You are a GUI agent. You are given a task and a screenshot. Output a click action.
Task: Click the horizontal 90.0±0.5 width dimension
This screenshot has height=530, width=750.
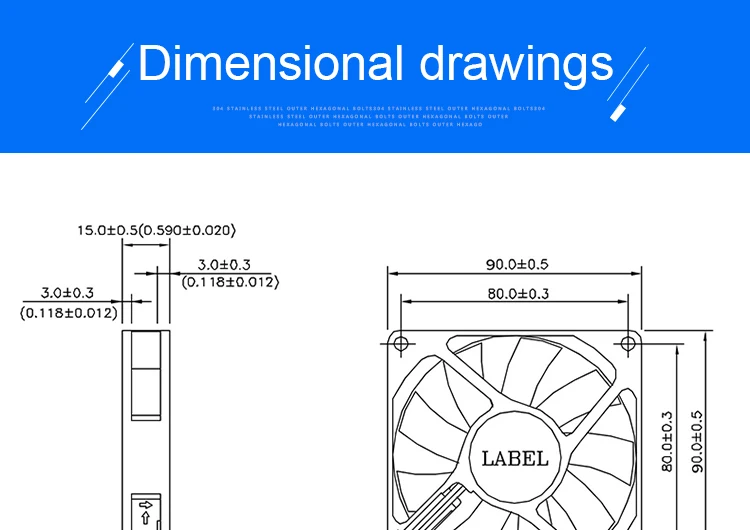(516, 265)
